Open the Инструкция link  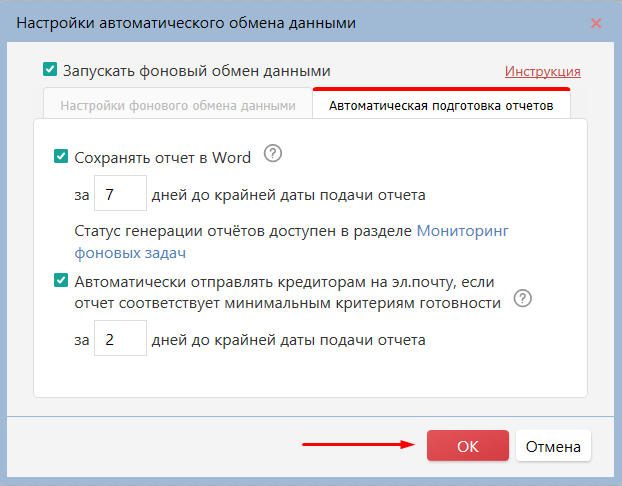coord(543,71)
